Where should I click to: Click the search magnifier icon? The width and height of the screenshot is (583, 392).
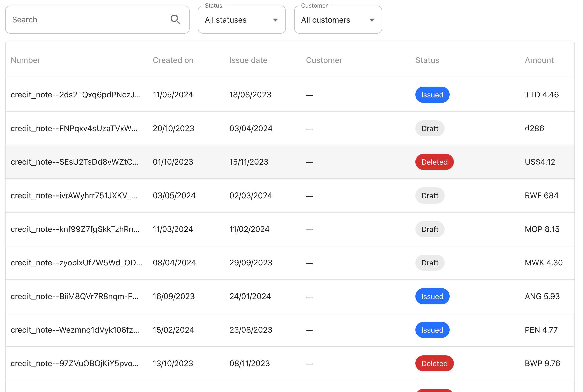click(176, 19)
